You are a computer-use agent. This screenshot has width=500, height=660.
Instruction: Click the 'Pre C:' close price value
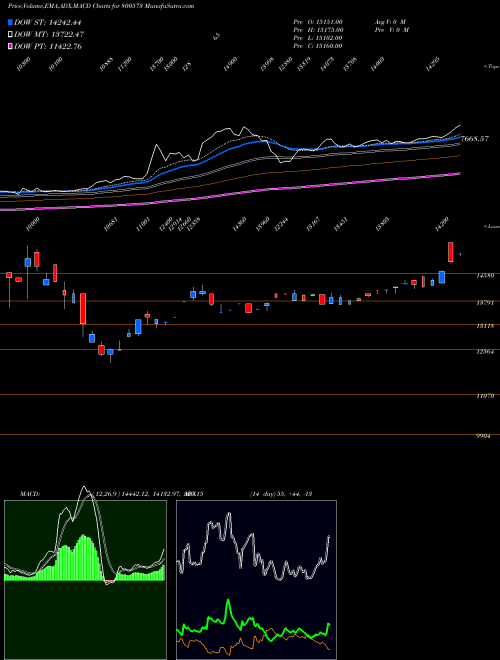click(x=317, y=46)
